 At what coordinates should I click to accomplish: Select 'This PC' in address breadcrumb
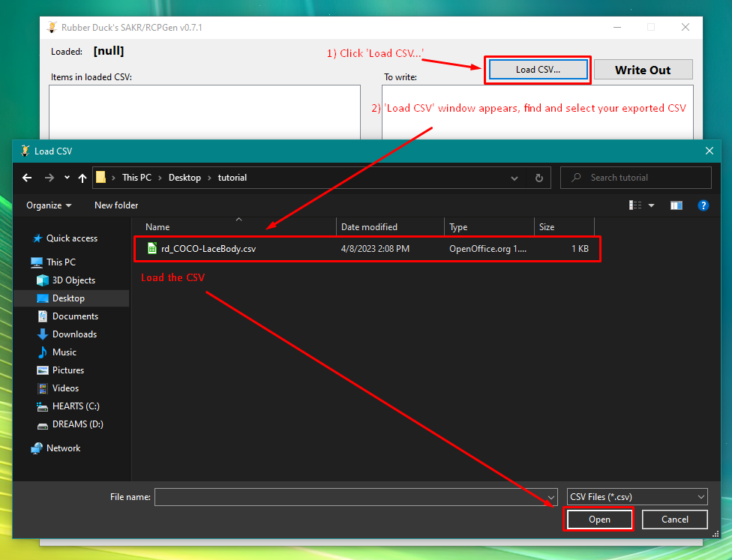pos(136,178)
